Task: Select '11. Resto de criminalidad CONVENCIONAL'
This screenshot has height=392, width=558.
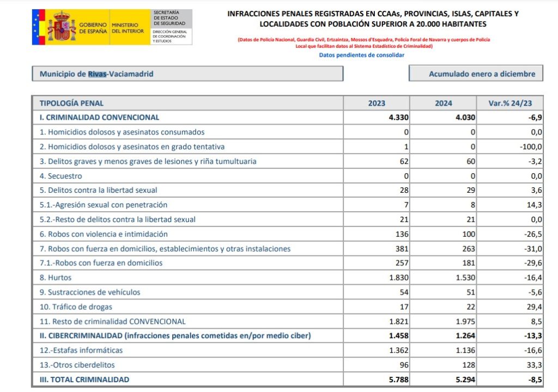Action: pyautogui.click(x=112, y=321)
